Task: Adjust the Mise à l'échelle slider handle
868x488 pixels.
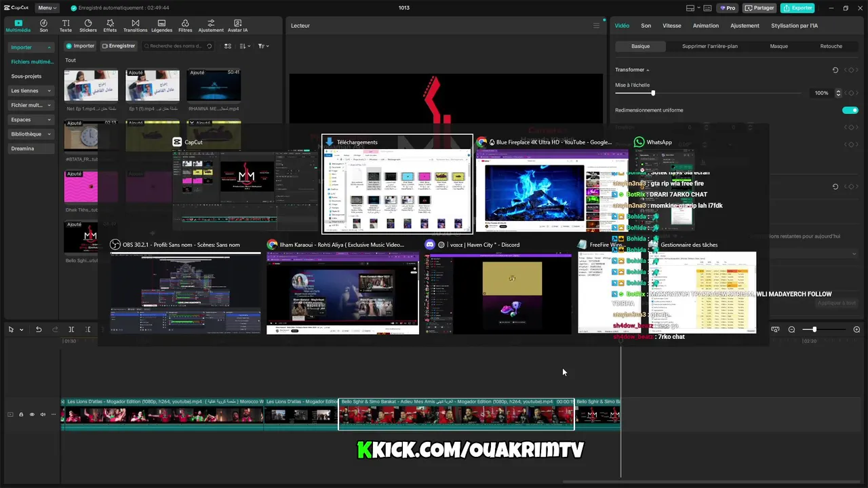Action: click(x=653, y=93)
